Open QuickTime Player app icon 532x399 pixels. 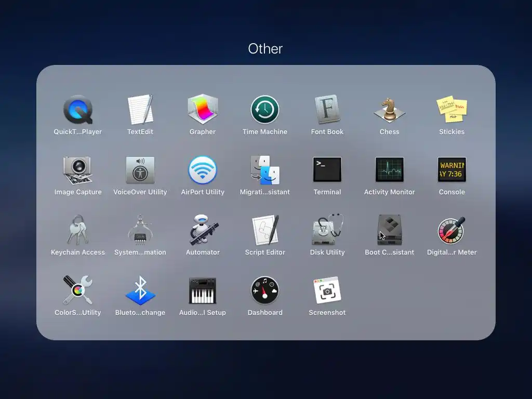(x=78, y=110)
